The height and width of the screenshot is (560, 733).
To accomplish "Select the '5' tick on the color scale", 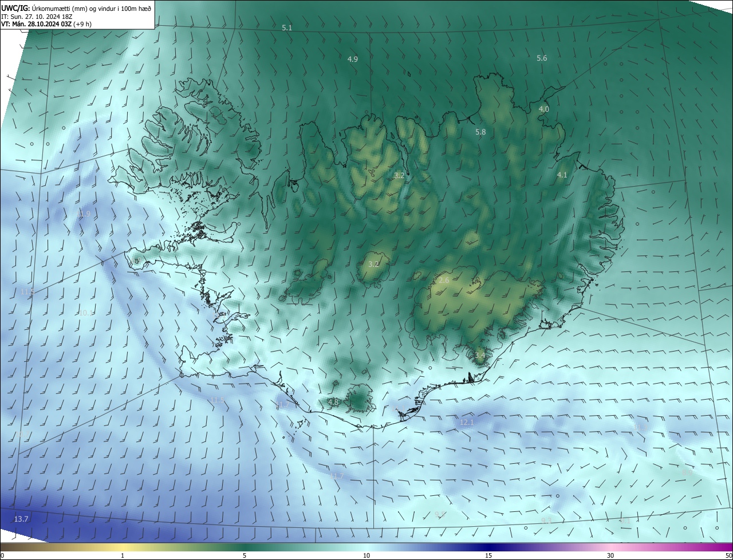I will click(x=245, y=555).
